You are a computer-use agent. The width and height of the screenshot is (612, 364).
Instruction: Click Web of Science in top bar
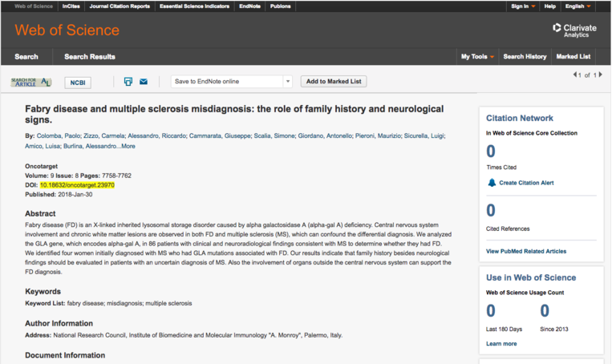(34, 6)
